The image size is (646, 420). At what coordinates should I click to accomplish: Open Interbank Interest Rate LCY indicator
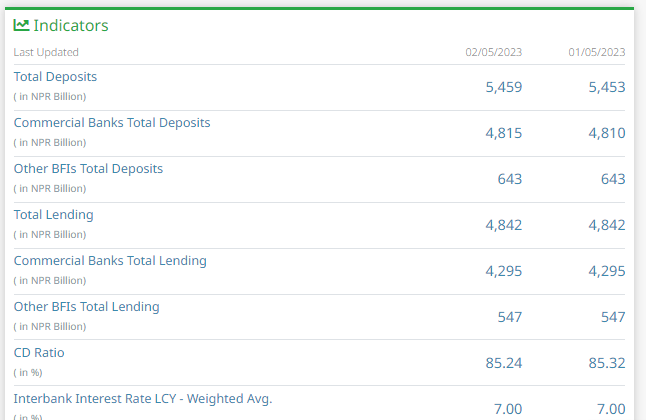coord(142,398)
